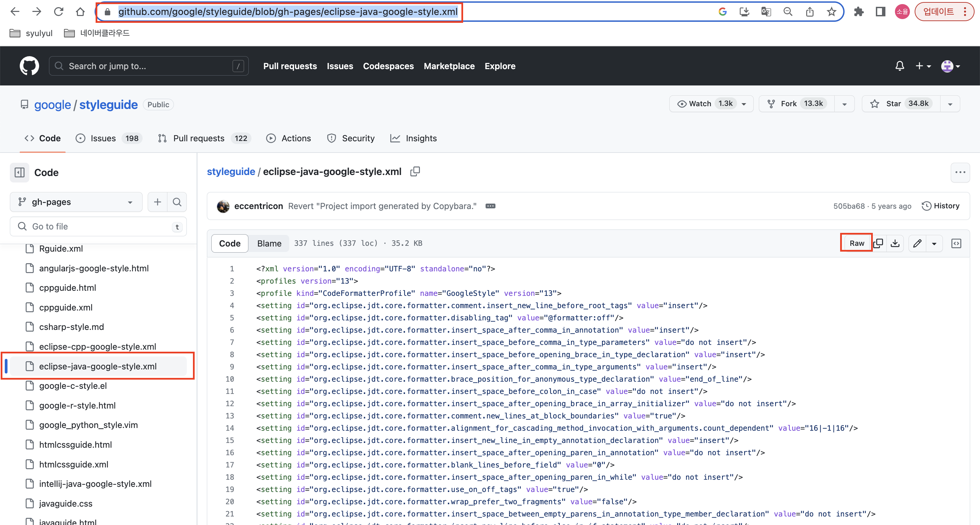
Task: Copy raw file contents icon
Action: tap(878, 243)
